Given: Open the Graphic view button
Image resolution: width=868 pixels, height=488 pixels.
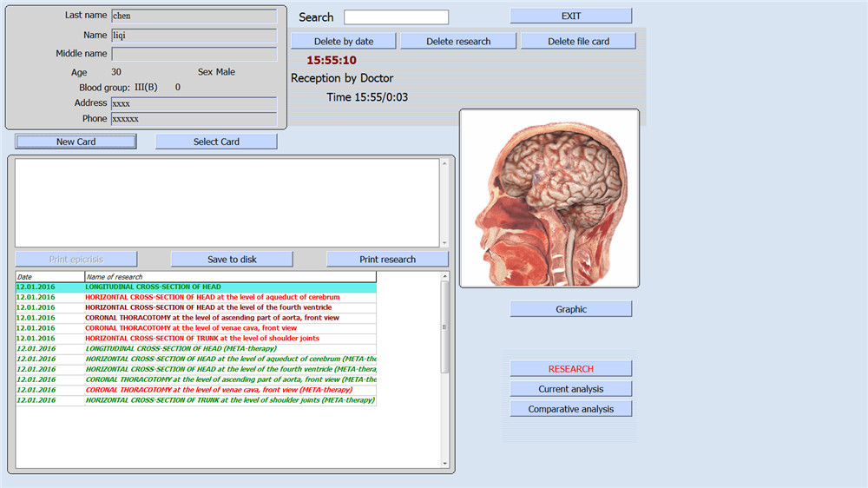Looking at the screenshot, I should click(x=571, y=309).
